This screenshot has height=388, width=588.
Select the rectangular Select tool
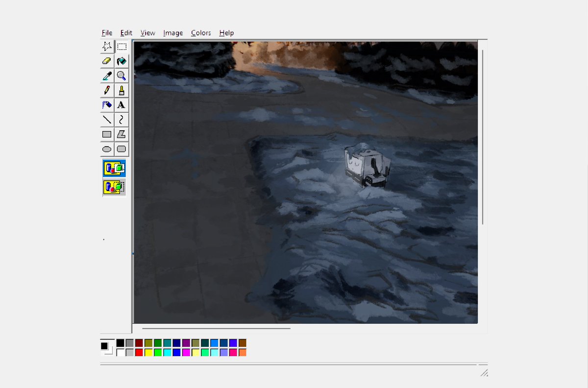(x=122, y=47)
